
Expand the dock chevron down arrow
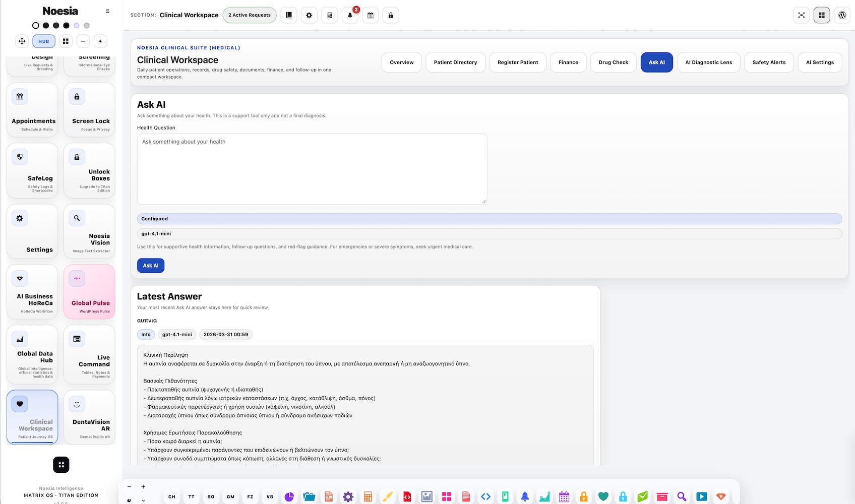pyautogui.click(x=143, y=500)
